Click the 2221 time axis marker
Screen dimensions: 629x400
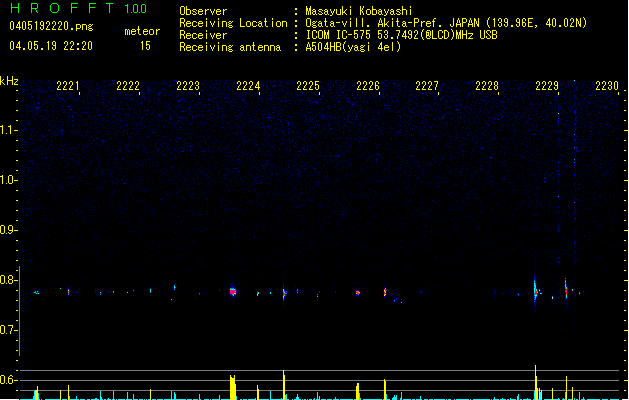tap(68, 86)
